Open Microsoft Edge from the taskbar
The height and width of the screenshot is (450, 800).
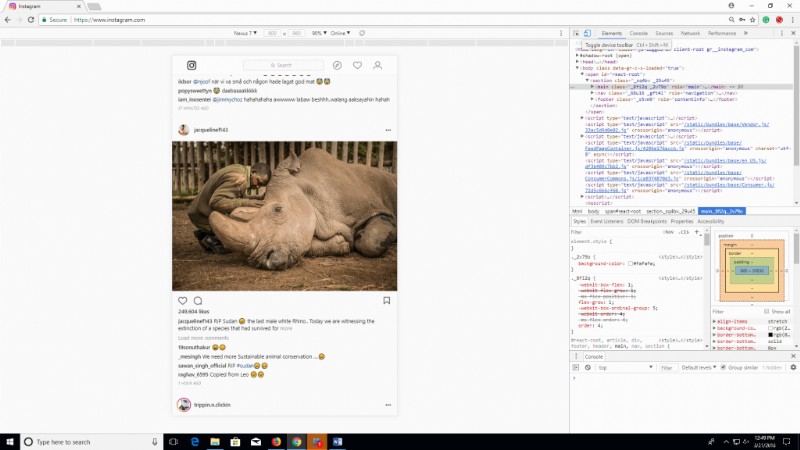click(x=194, y=442)
